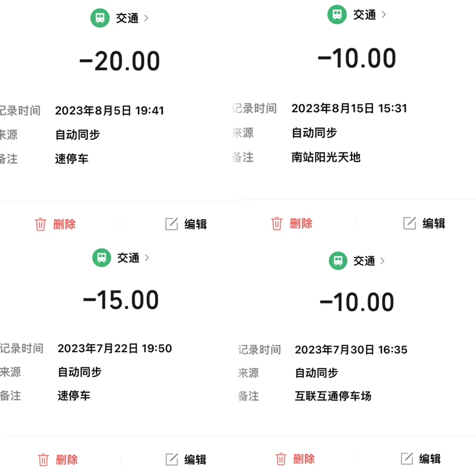Click the green transit icon on July 30 record
Image resolution: width=476 pixels, height=476 pixels.
click(x=338, y=261)
